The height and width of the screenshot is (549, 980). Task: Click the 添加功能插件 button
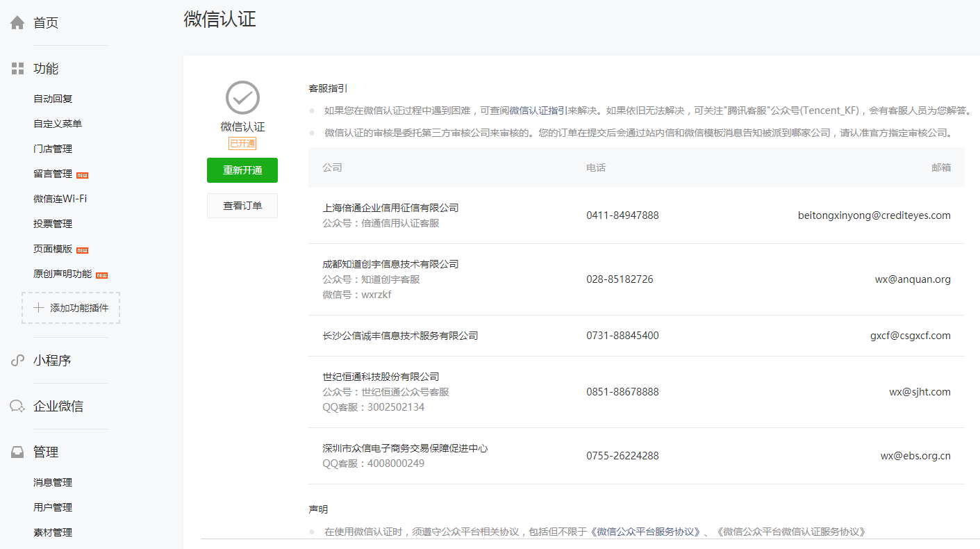71,308
